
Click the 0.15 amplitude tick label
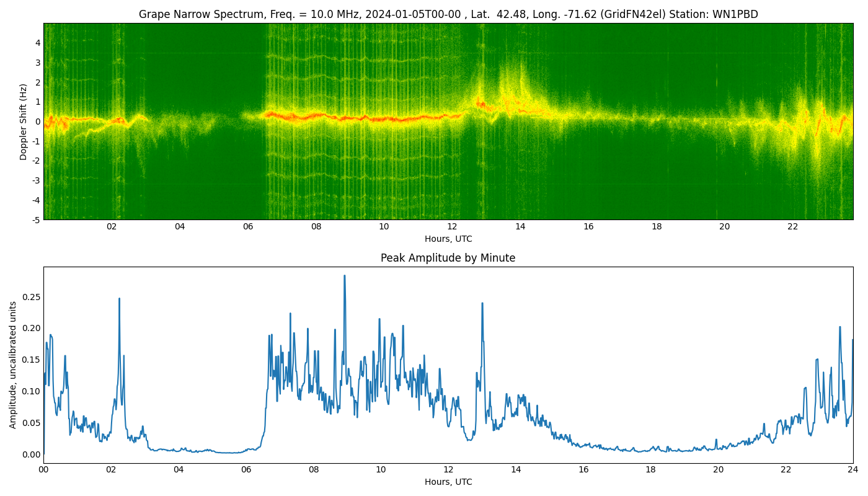30,360
